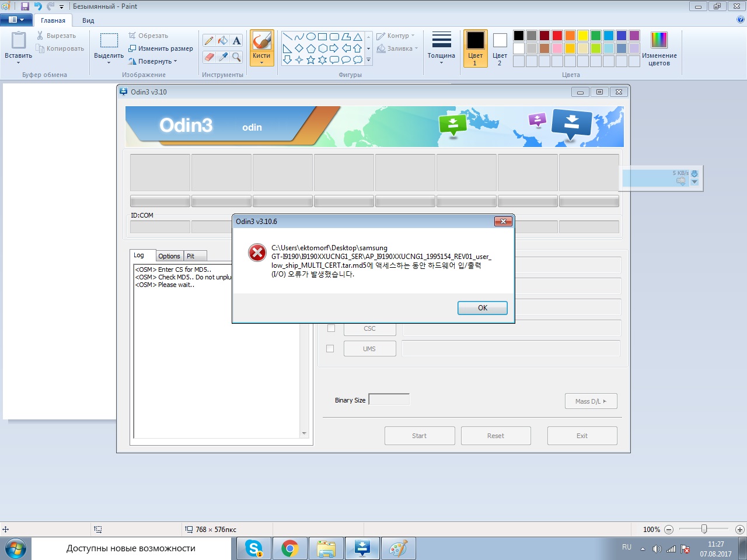Enable the UMS checkbox

[x=330, y=349]
